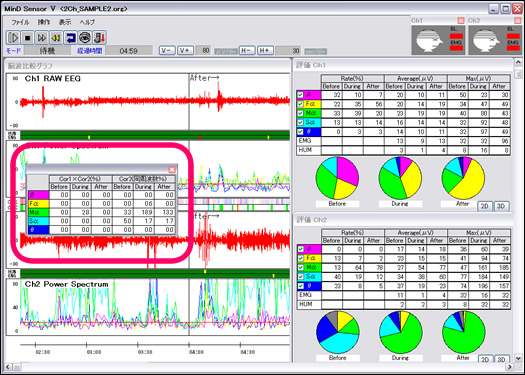The width and height of the screenshot is (525, 375).
Task: Decrease horizontal scale with H- button
Action: (x=247, y=51)
